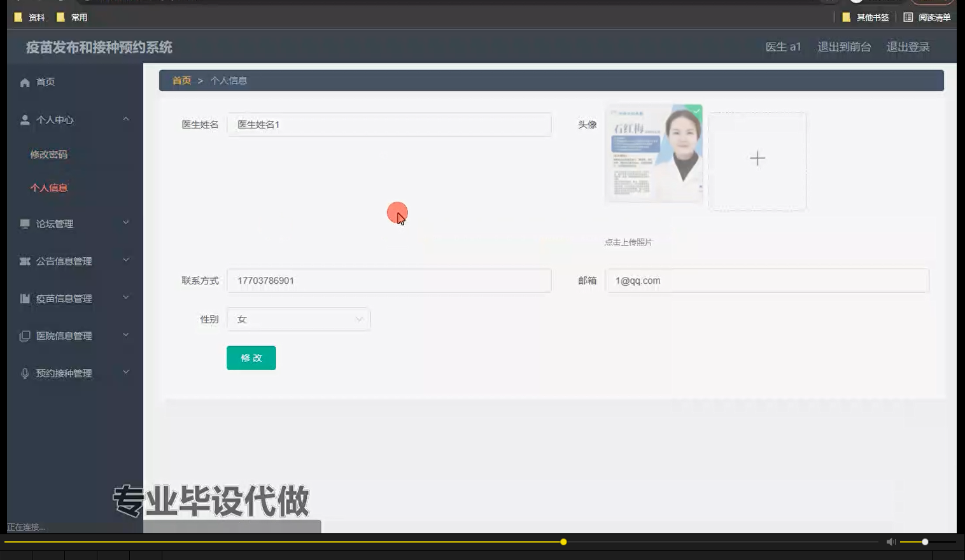
Task: Expand the 疫苗信息管理 section
Action: [x=125, y=298]
